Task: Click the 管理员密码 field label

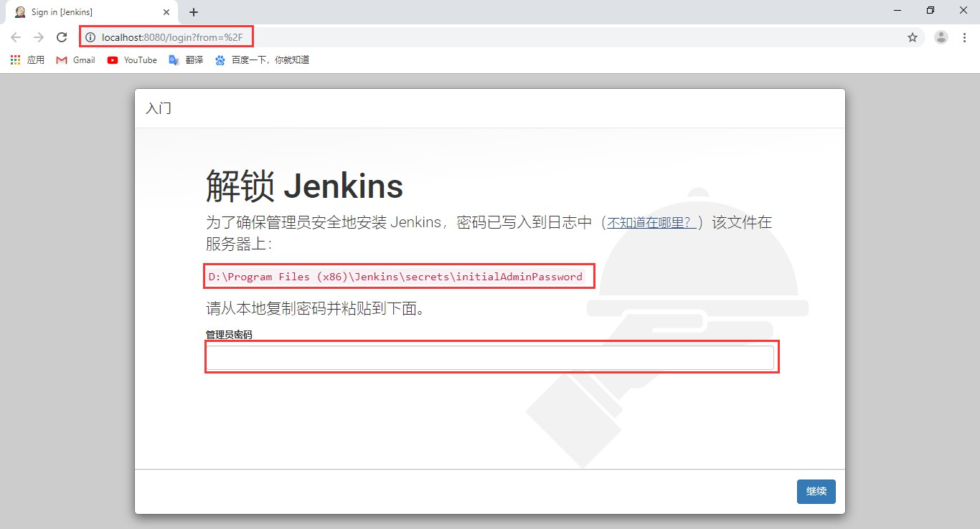Action: pos(229,335)
